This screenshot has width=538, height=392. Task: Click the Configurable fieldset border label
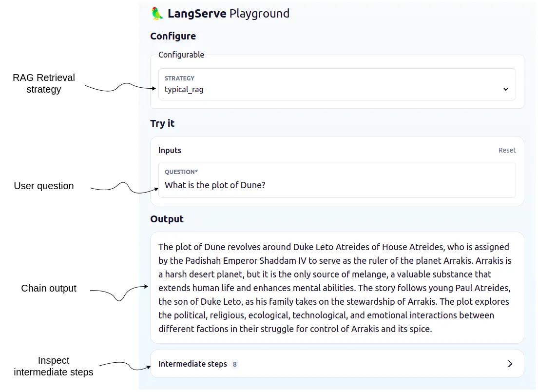[x=181, y=55]
